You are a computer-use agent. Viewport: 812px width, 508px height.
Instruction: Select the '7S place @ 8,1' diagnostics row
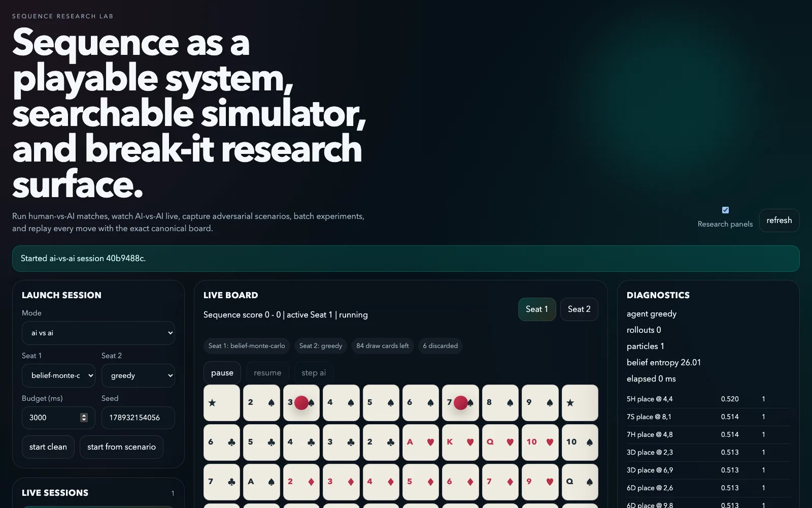pos(708,417)
